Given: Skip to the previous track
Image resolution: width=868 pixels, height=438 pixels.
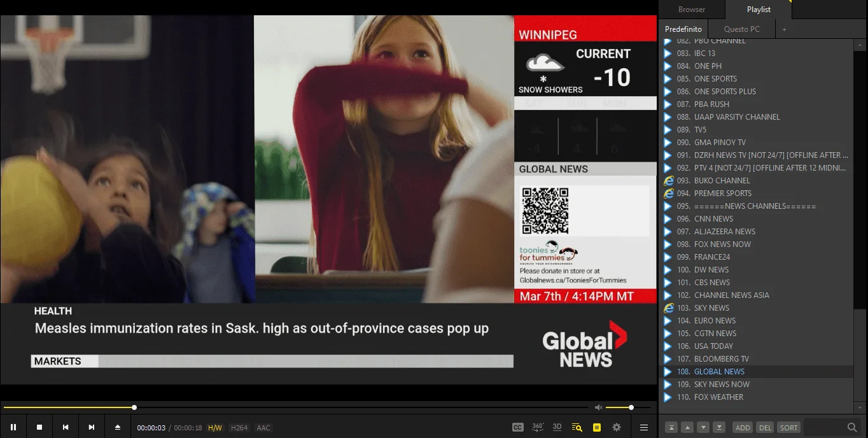Looking at the screenshot, I should pos(66,427).
